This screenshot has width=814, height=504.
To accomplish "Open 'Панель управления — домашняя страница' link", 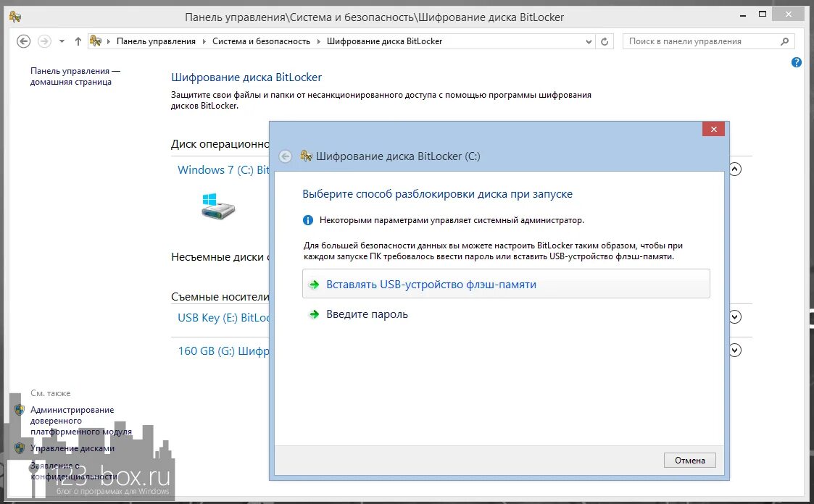I will tap(75, 76).
